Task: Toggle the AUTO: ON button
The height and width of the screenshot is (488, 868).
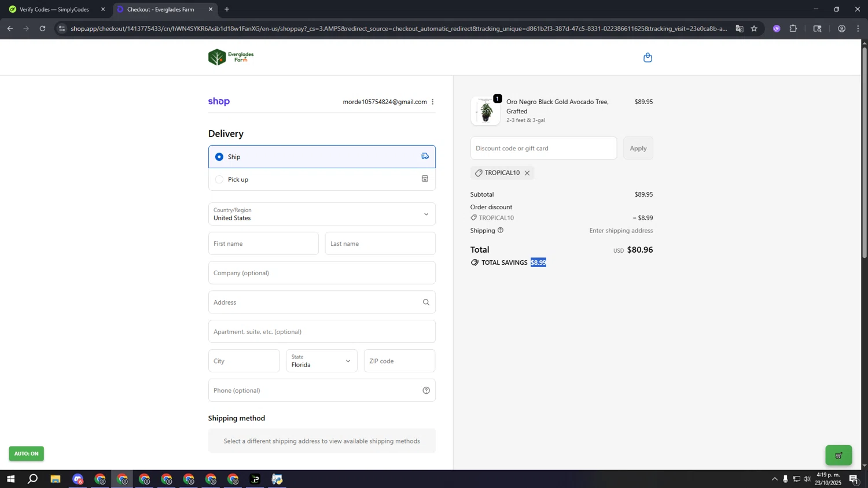Action: tap(26, 454)
